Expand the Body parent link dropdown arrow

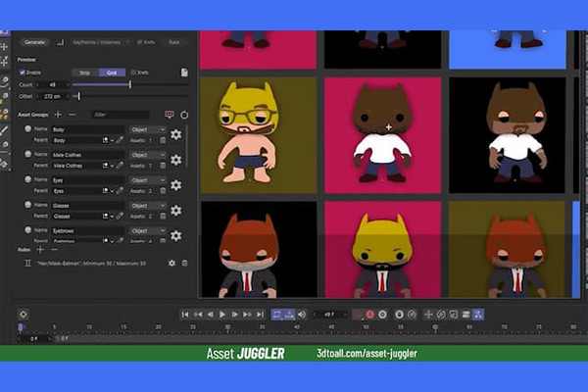click(x=112, y=141)
